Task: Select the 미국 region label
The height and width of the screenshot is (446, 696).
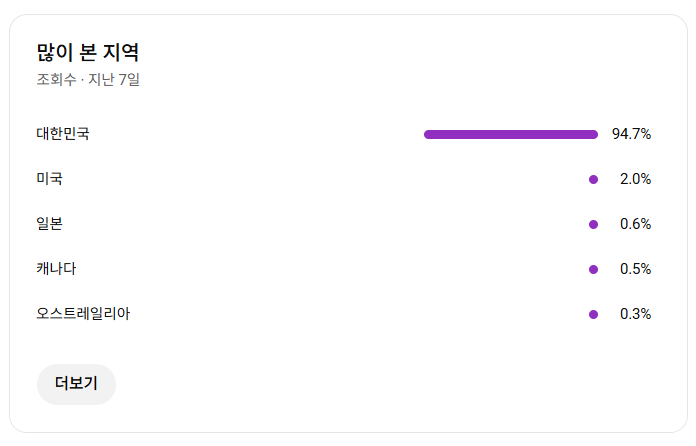Action: pyautogui.click(x=50, y=179)
